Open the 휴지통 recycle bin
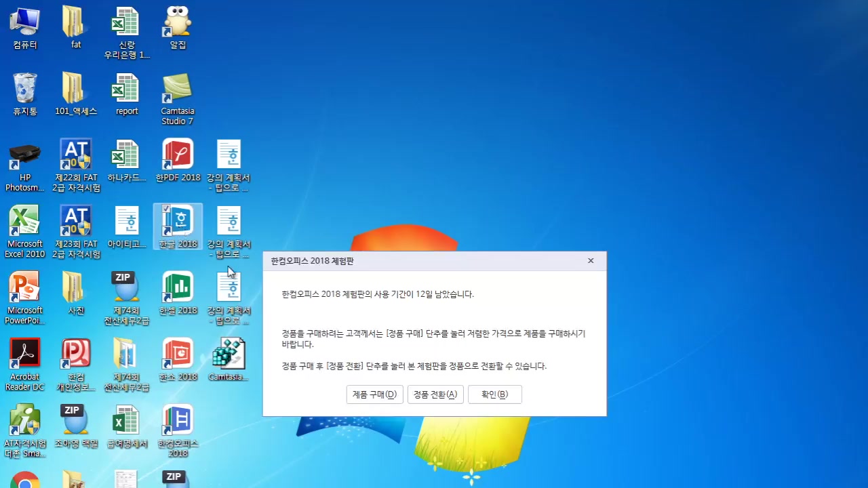The height and width of the screenshot is (488, 868). [25, 88]
